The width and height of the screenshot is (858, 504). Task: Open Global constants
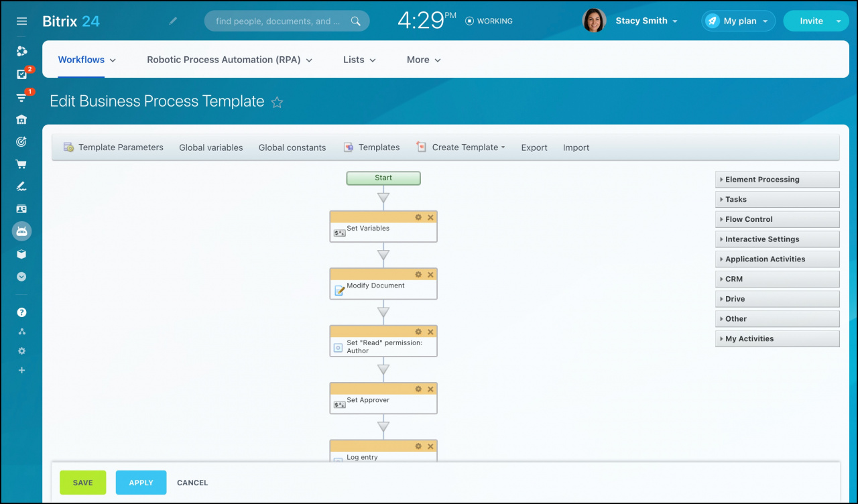click(292, 147)
